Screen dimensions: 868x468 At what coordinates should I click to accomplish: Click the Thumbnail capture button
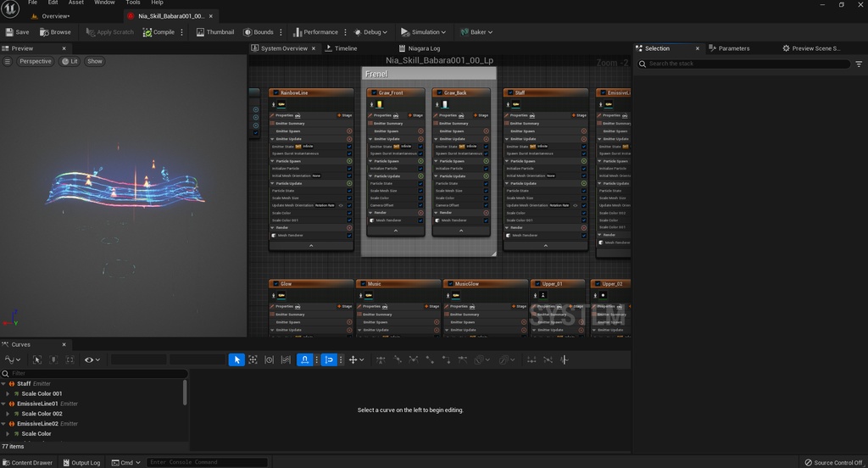[x=214, y=32]
